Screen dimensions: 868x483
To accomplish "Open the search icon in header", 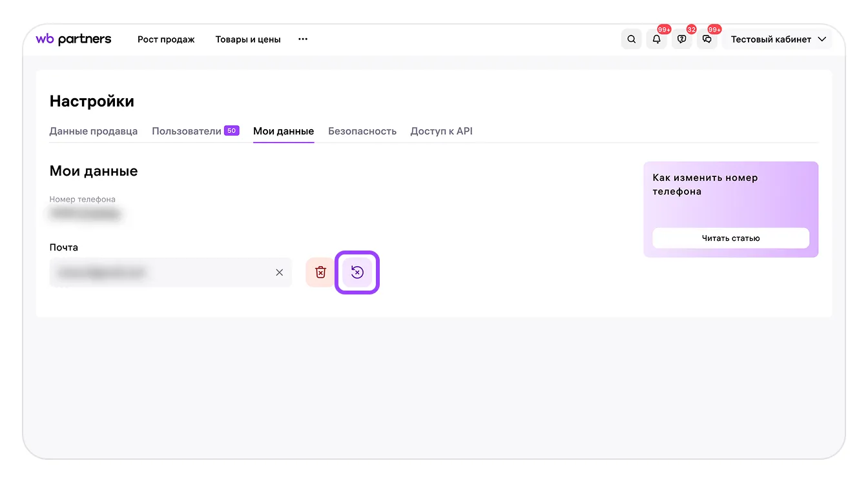I will point(632,39).
